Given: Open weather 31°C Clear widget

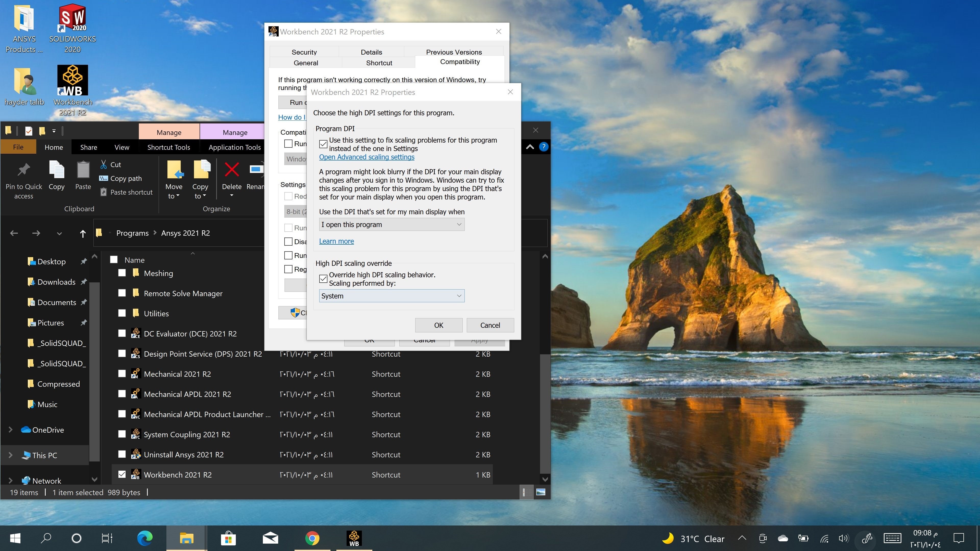Looking at the screenshot, I should click(693, 539).
